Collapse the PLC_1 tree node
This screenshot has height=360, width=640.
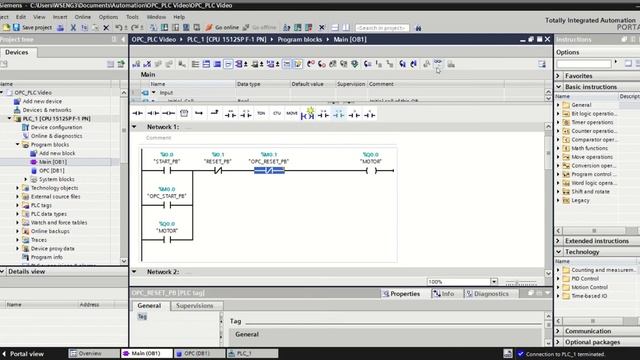[x=9, y=118]
